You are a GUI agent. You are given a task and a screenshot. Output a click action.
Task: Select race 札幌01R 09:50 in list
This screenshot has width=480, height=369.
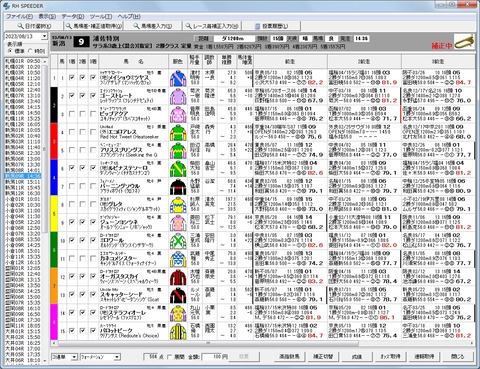pos(23,61)
